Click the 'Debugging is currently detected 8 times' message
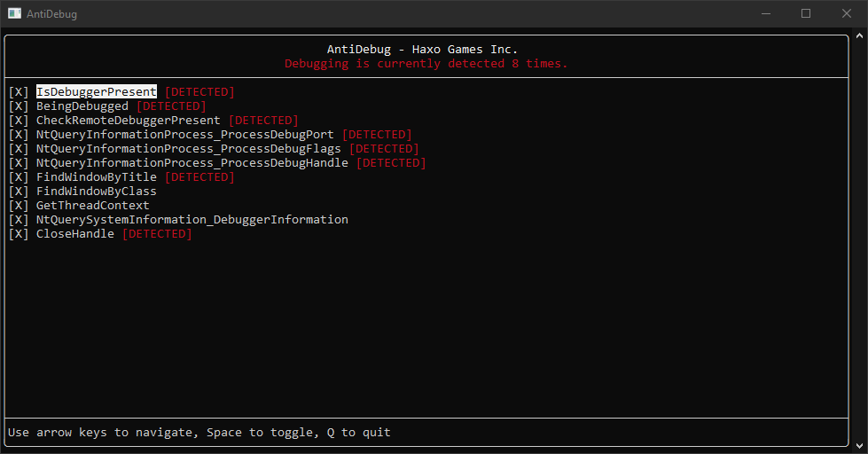Image resolution: width=868 pixels, height=454 pixels. (426, 64)
